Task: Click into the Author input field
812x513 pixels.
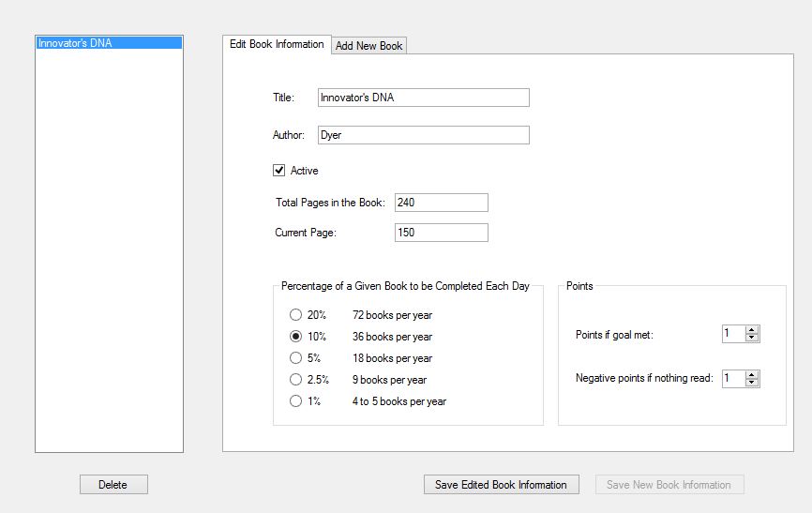Action: click(x=424, y=135)
